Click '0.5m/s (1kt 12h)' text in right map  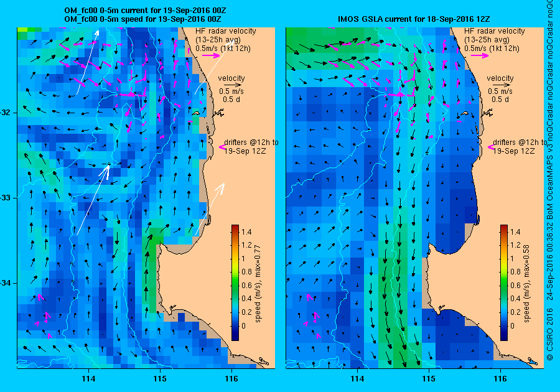pyautogui.click(x=492, y=49)
